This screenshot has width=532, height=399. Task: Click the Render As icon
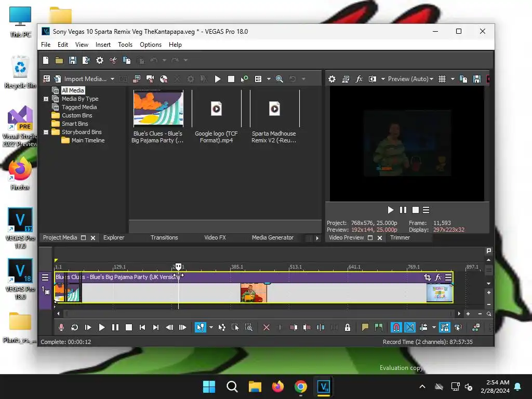pos(86,60)
